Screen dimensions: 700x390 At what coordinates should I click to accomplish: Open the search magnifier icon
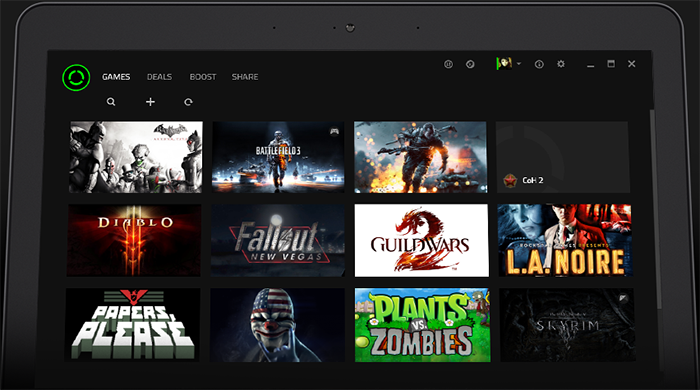click(x=111, y=102)
